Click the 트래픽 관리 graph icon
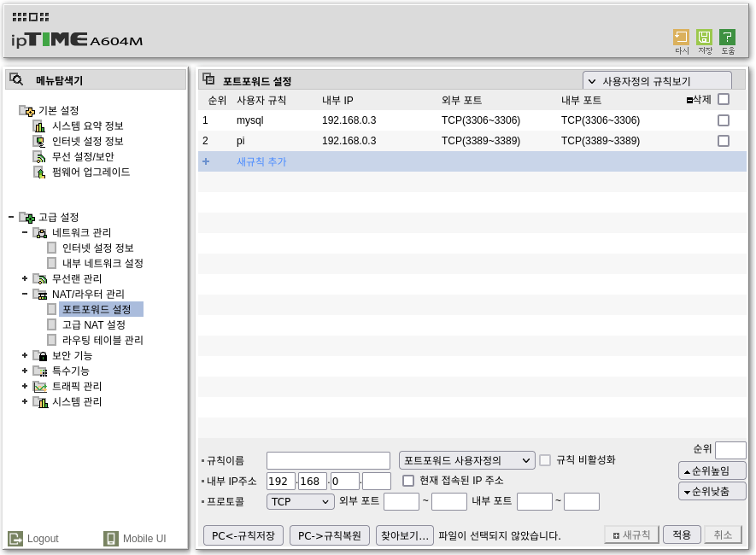The height and width of the screenshot is (555, 756). click(40, 387)
